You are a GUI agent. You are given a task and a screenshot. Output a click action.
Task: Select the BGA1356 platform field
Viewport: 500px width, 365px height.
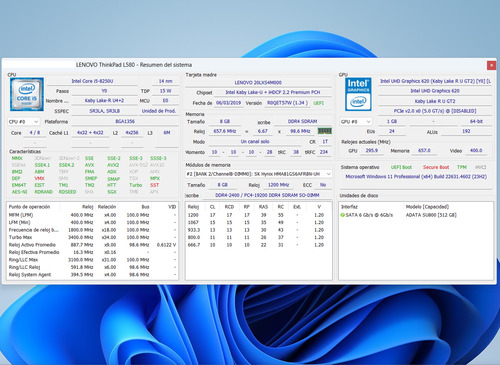coord(125,121)
